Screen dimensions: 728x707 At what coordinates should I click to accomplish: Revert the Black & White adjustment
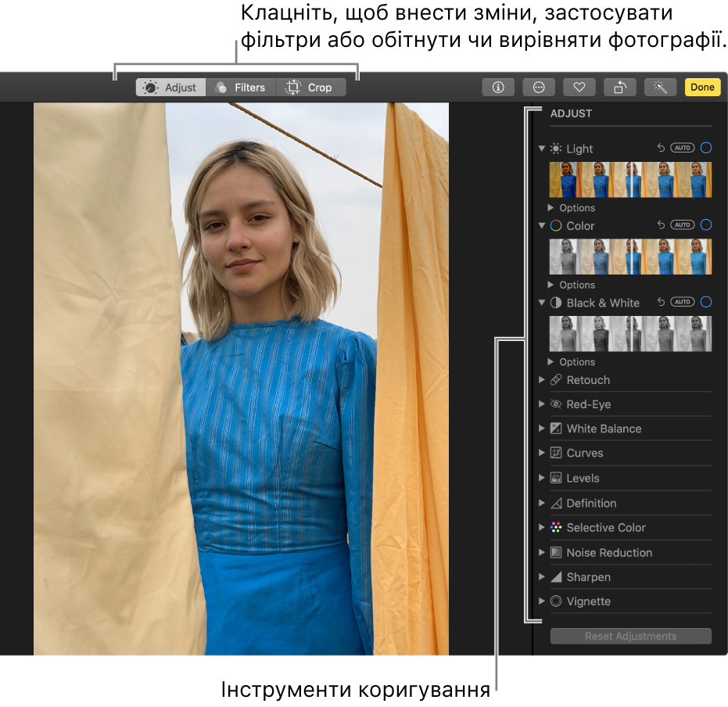click(661, 302)
